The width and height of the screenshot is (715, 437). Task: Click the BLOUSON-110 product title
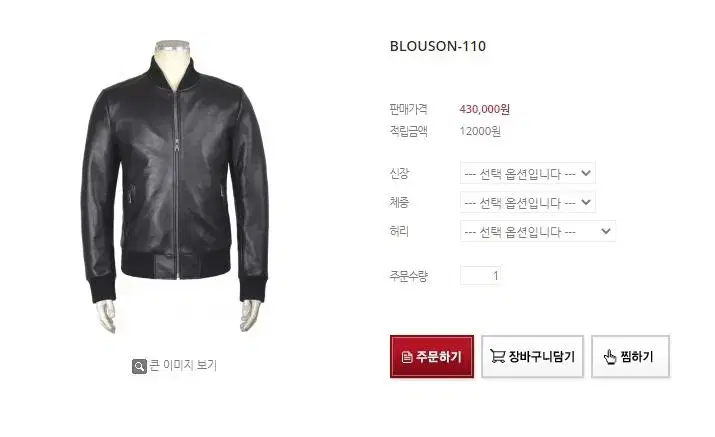pyautogui.click(x=438, y=46)
